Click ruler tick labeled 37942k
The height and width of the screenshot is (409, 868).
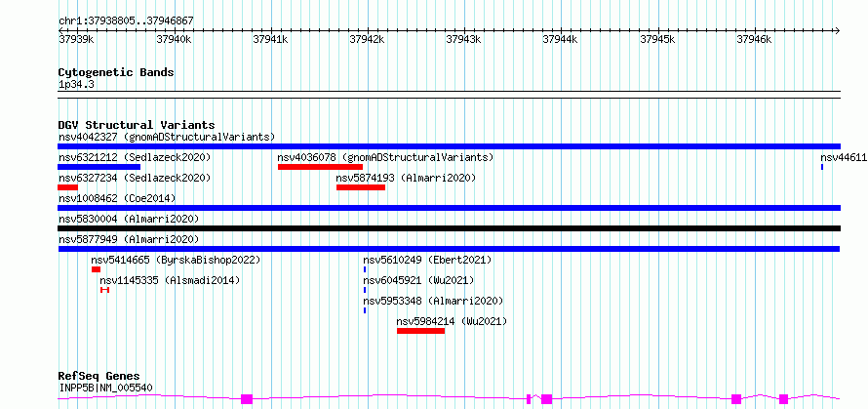368,39
